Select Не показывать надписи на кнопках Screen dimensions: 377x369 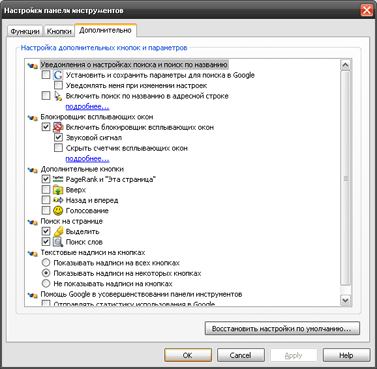click(46, 284)
